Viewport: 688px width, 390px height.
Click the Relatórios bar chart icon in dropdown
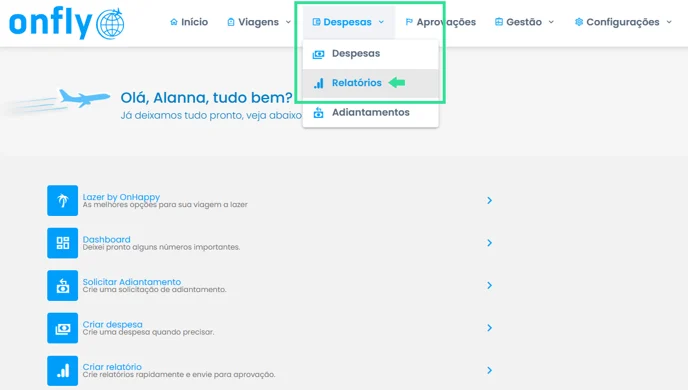point(319,83)
